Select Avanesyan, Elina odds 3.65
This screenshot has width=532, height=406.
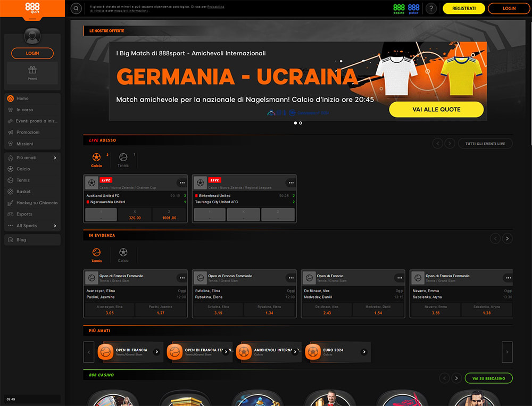[110, 310]
